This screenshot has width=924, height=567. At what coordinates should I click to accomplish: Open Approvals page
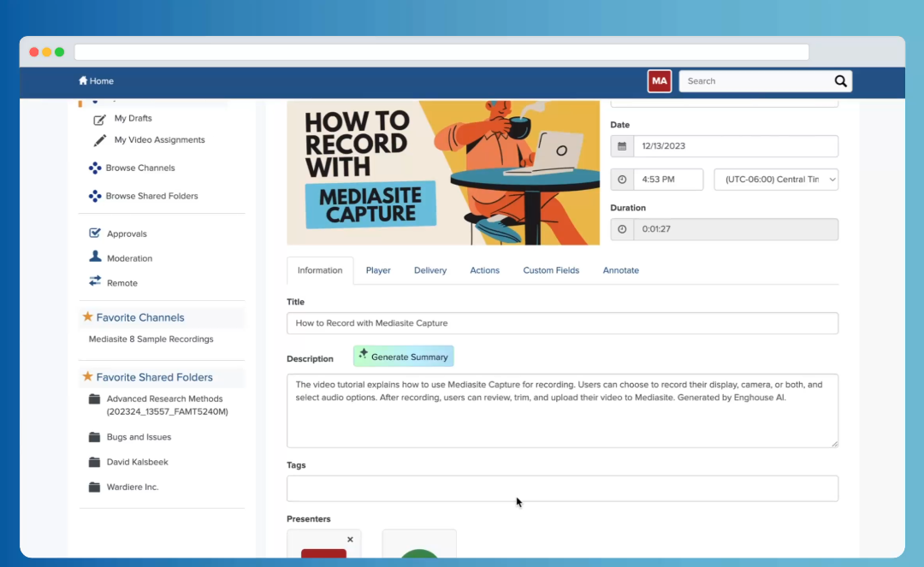(127, 233)
